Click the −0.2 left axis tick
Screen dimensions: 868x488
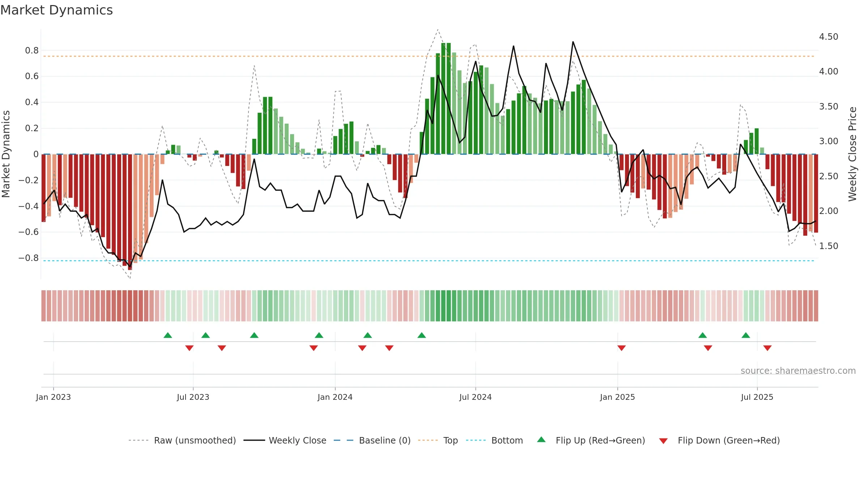tap(29, 180)
